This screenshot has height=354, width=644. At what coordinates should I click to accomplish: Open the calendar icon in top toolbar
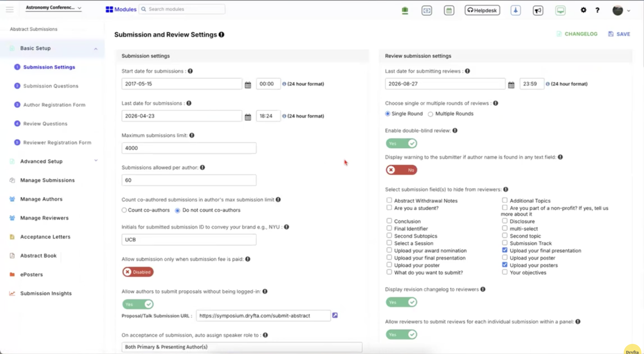449,11
